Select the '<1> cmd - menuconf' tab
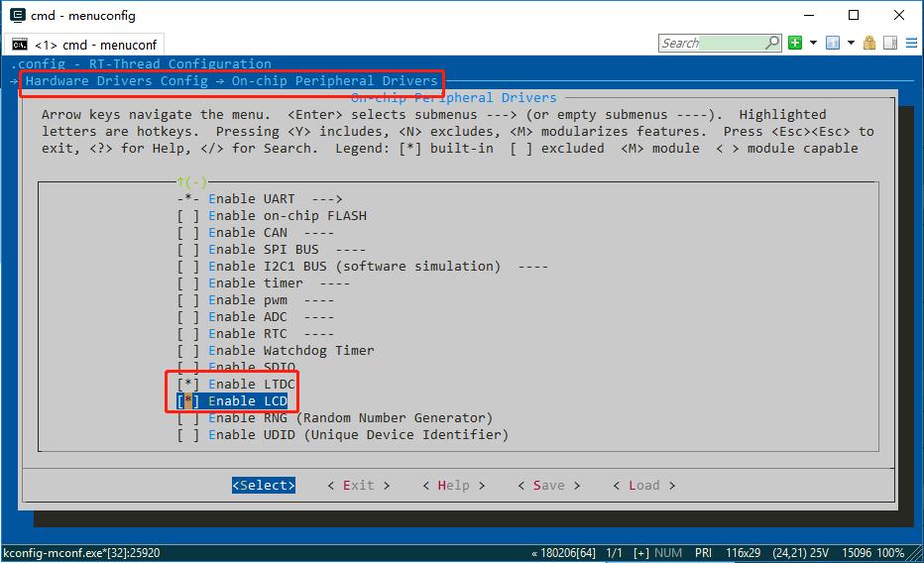Viewport: 924px width, 563px height. (84, 45)
